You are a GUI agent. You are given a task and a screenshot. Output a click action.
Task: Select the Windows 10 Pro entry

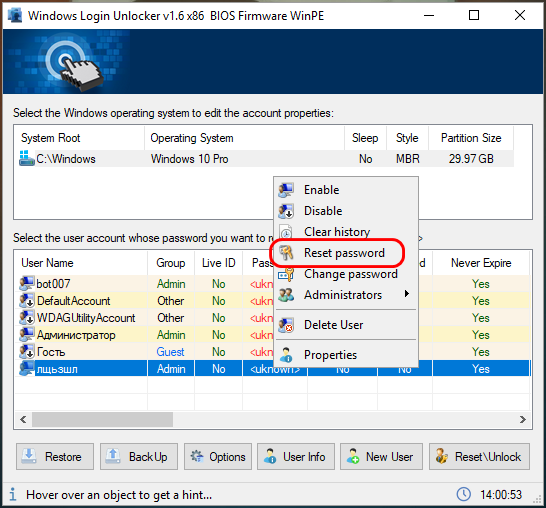189,159
